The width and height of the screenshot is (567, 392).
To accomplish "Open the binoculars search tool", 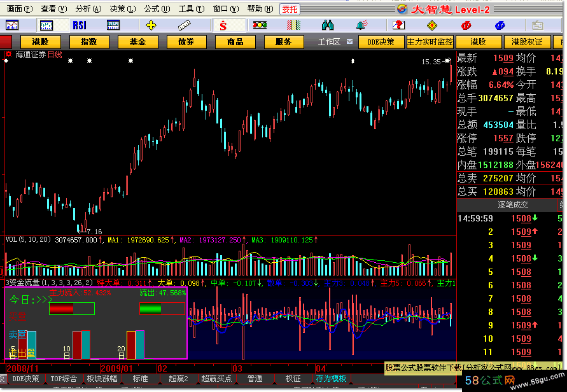I will click(x=328, y=25).
